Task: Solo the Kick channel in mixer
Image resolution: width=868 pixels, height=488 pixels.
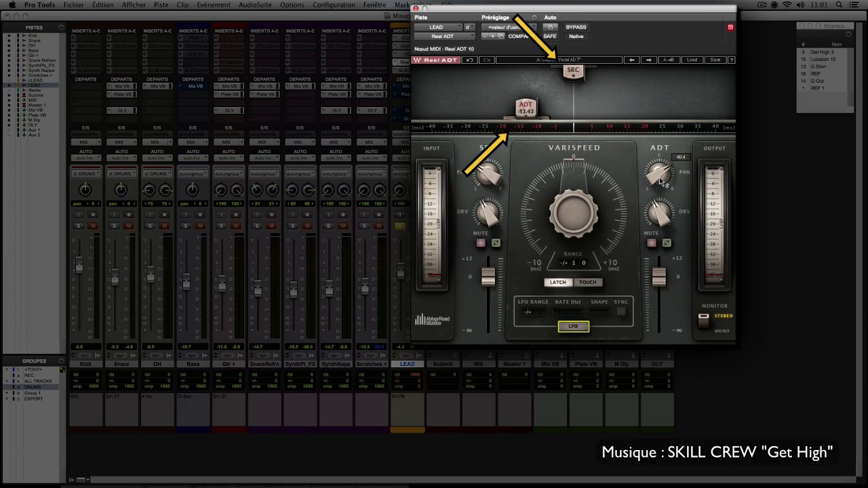Action: 79,226
